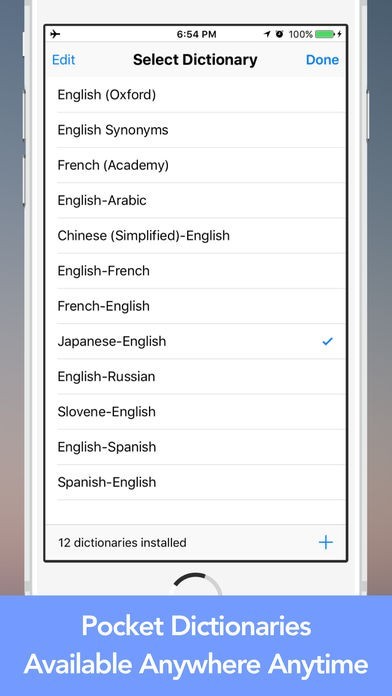
Task: Tap the airplane mode icon in status bar
Action: pos(55,34)
